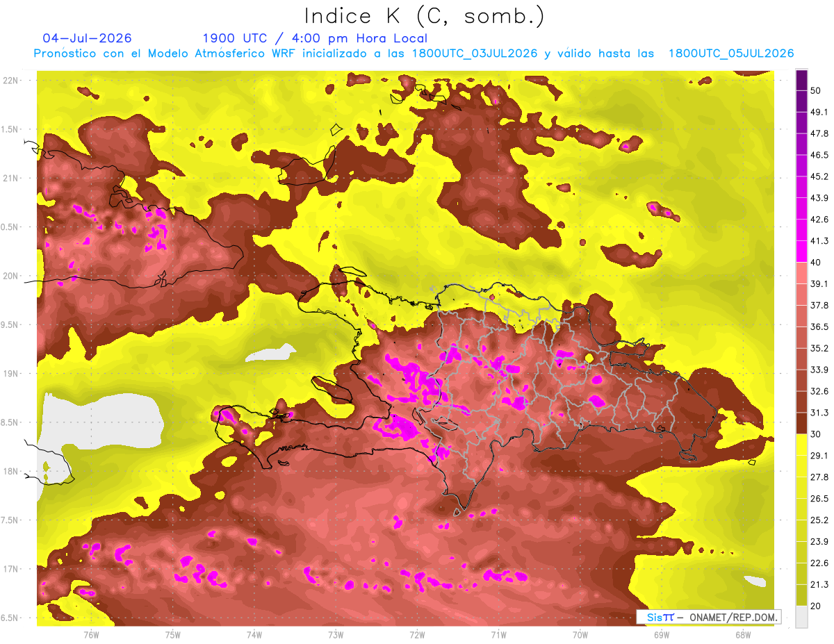
Task: Click the "70W" longitude label
Action: coord(580,635)
